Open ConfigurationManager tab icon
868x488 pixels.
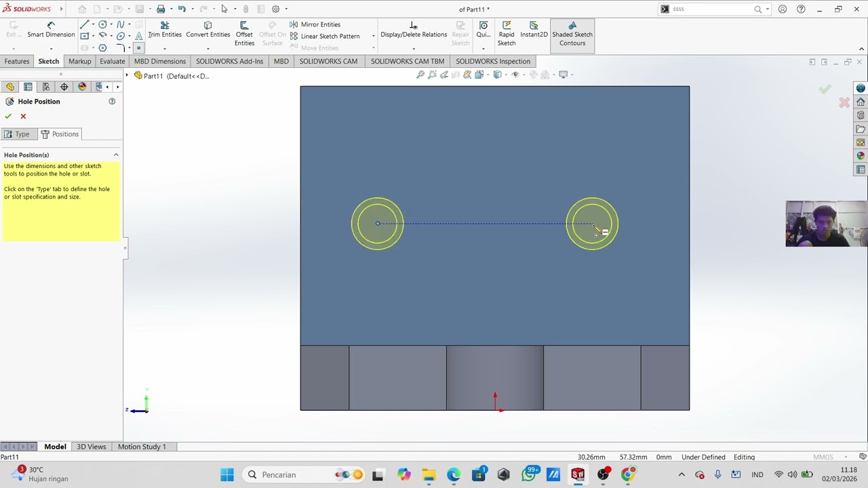(x=46, y=87)
